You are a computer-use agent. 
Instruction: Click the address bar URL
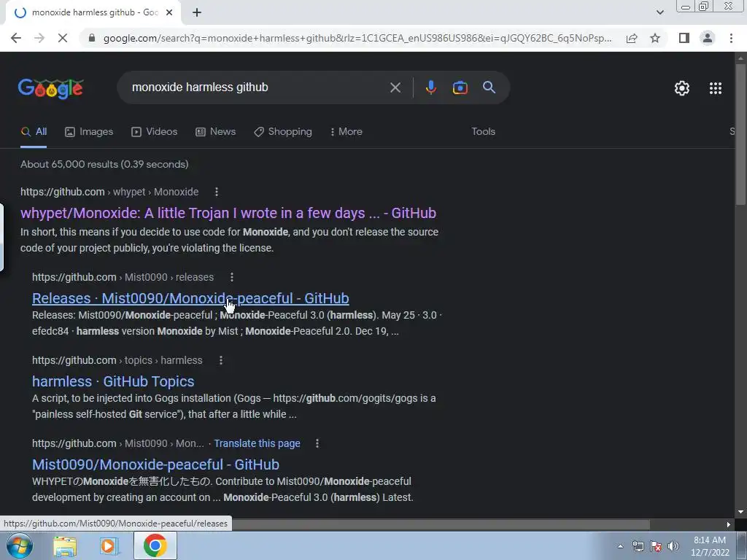357,38
